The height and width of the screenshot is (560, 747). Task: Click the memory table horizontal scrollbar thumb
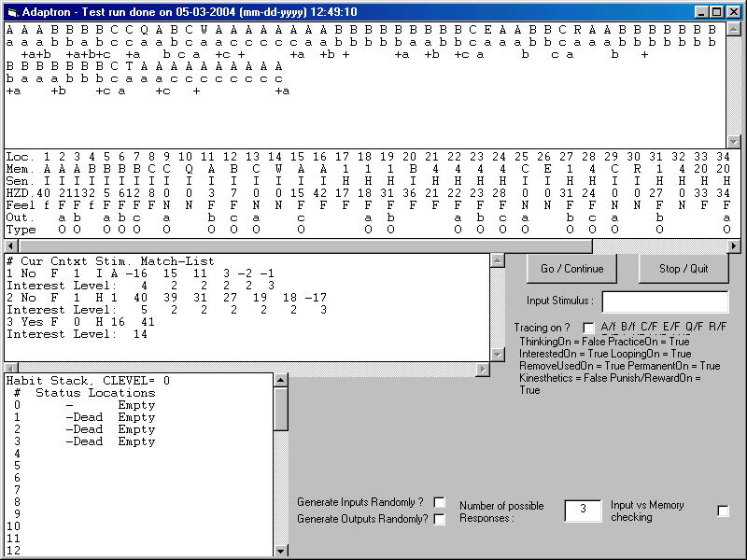pyautogui.click(x=305, y=246)
